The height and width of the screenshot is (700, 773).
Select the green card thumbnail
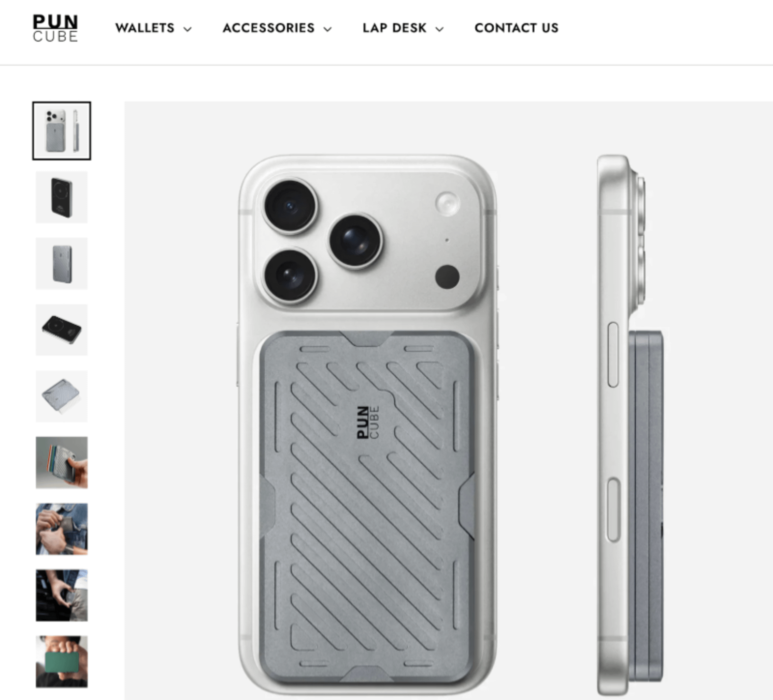[62, 661]
